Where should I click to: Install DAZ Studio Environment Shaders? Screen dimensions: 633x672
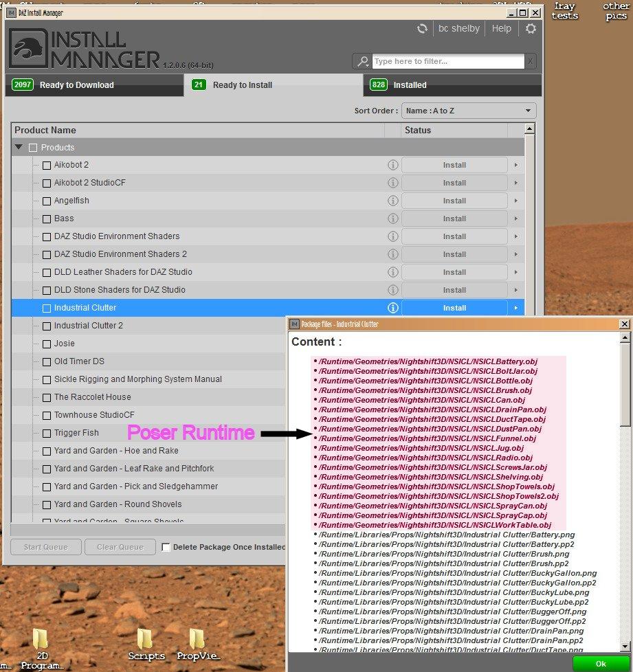pyautogui.click(x=454, y=236)
